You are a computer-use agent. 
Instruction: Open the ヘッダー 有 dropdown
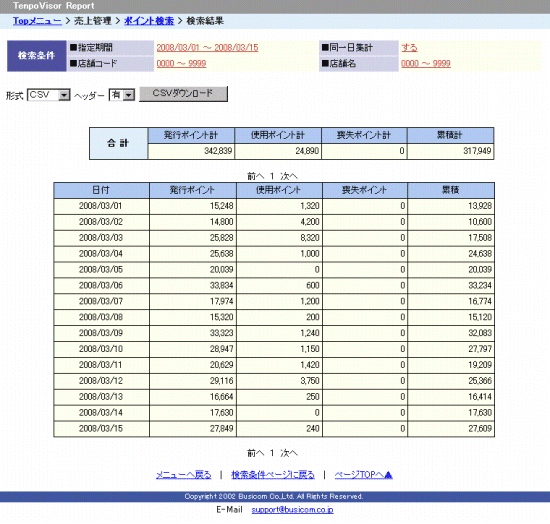click(122, 95)
